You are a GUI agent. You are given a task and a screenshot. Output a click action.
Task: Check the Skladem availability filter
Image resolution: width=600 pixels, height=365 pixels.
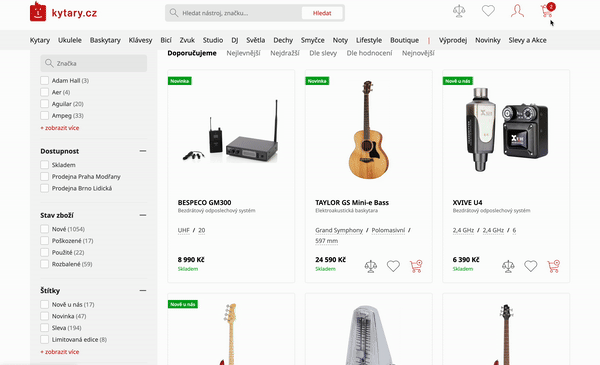(44, 165)
